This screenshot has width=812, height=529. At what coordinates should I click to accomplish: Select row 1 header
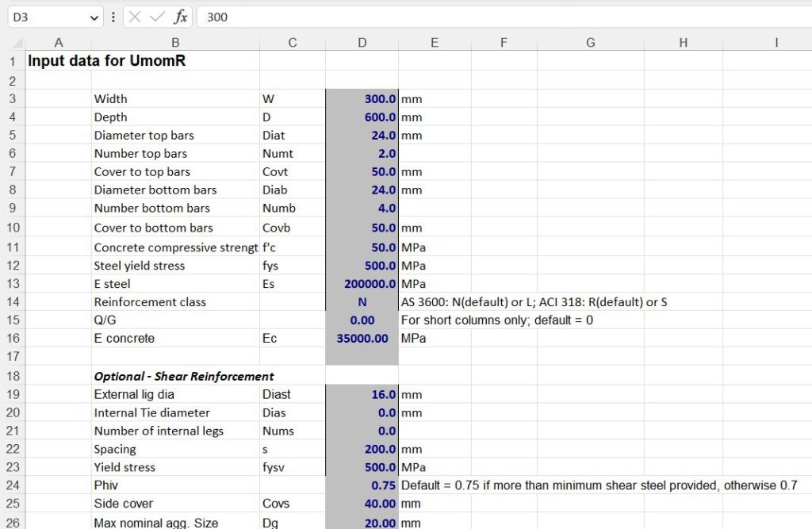[13, 61]
